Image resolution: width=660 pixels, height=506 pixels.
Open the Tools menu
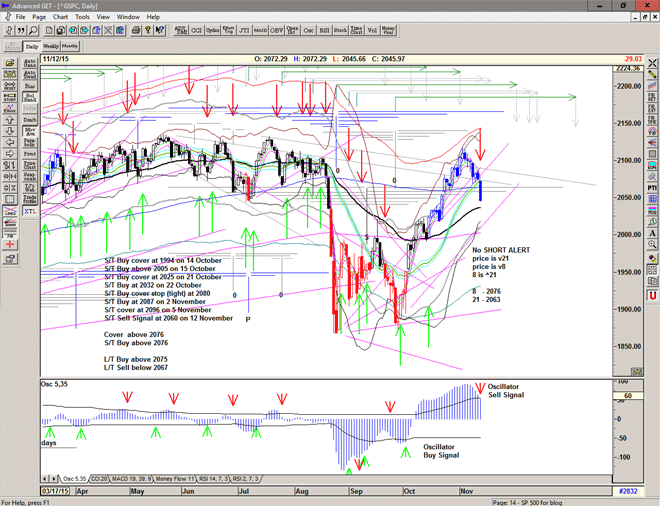[x=82, y=17]
